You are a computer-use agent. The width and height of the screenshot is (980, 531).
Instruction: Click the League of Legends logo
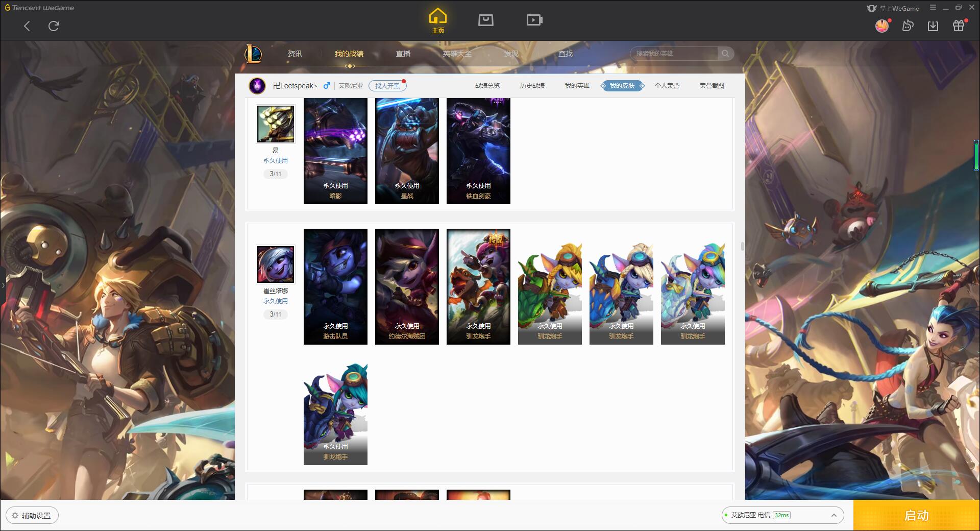click(x=253, y=54)
